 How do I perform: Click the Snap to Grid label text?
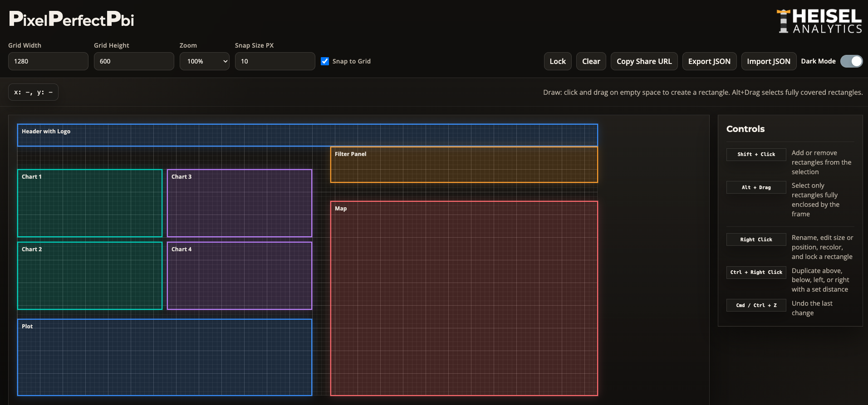coord(351,61)
